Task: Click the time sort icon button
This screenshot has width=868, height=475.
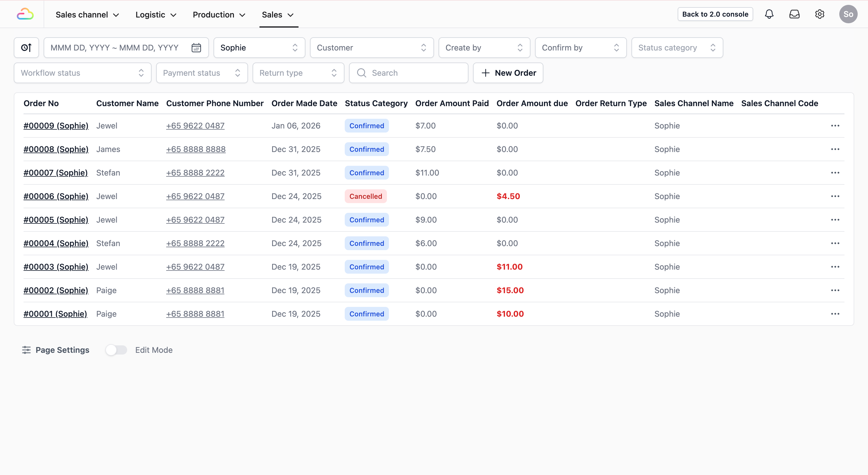Action: 26,47
